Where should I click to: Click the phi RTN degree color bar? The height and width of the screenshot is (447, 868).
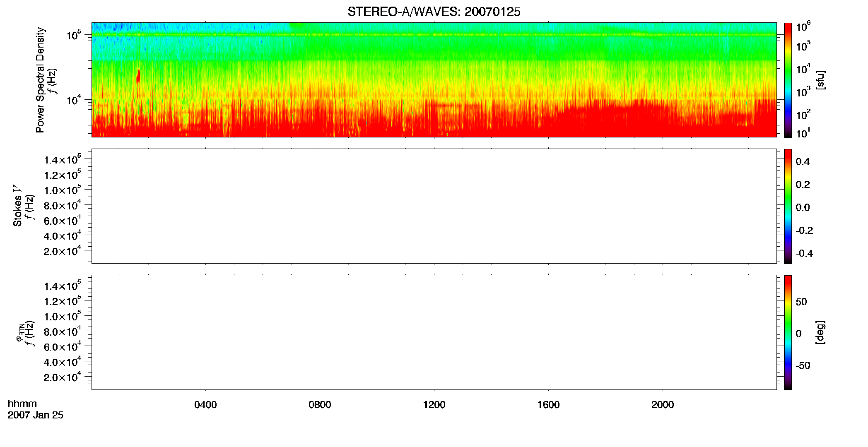tap(788, 332)
